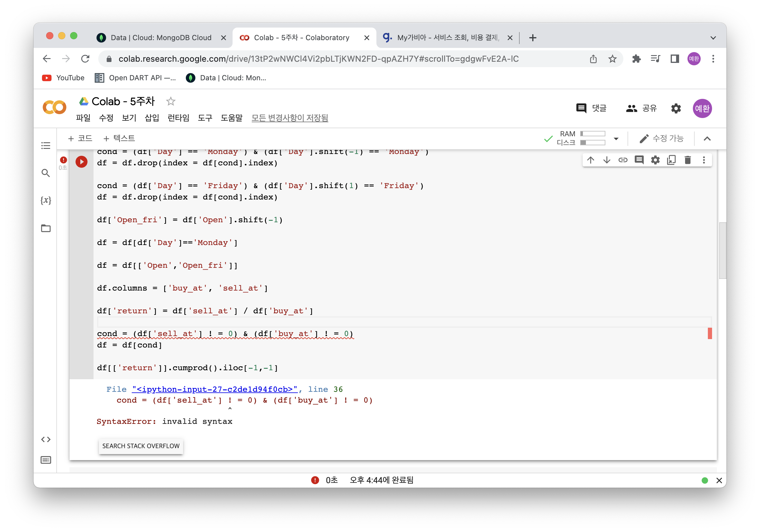The height and width of the screenshot is (532, 760).
Task: Open the terminal panel icon
Action: pos(46,460)
